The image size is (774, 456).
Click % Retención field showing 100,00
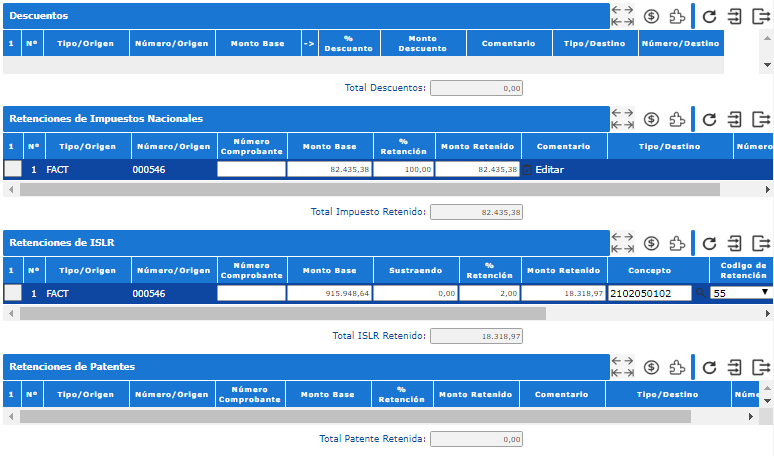click(x=403, y=169)
